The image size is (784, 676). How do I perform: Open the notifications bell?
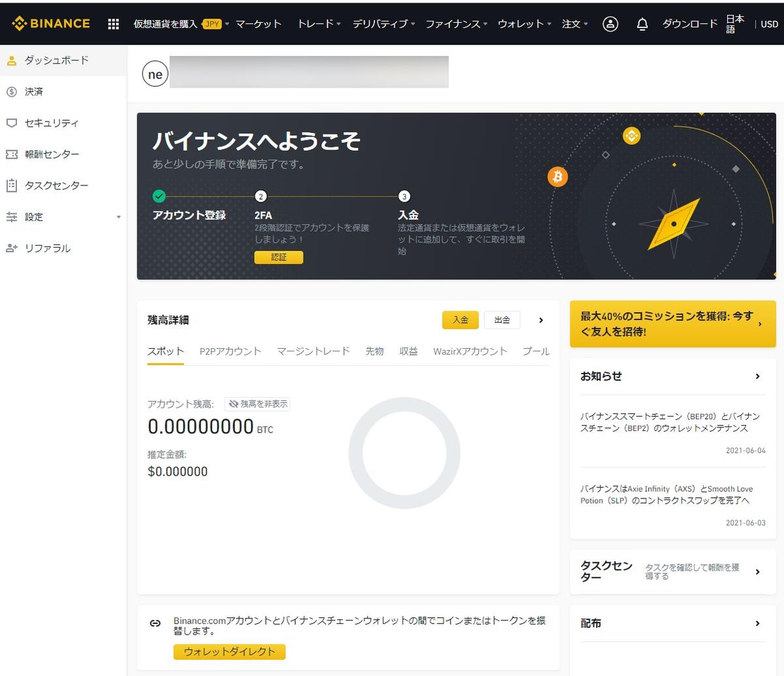642,24
